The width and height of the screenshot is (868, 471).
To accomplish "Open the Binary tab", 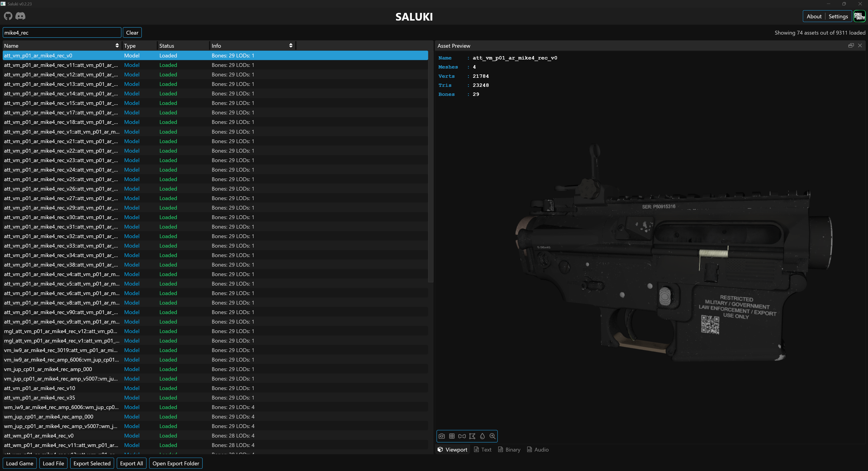I will tap(509, 450).
